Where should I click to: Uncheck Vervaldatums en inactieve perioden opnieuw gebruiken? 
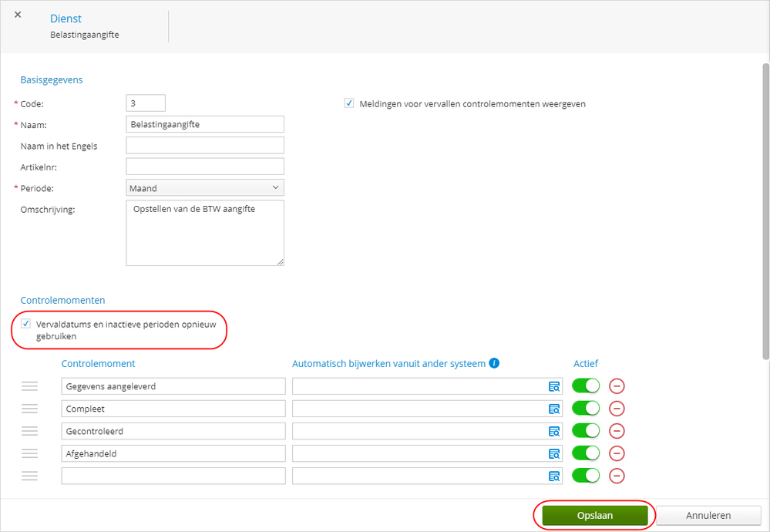(26, 324)
